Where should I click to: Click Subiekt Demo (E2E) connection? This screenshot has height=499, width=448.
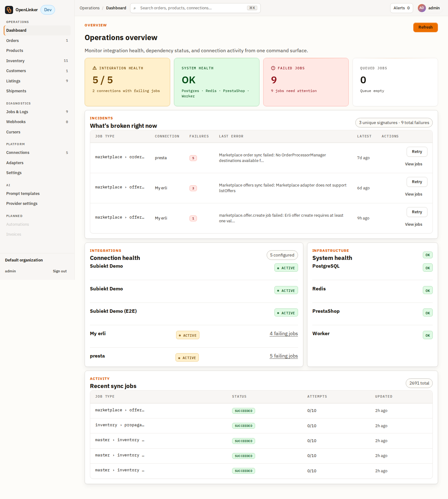113,311
